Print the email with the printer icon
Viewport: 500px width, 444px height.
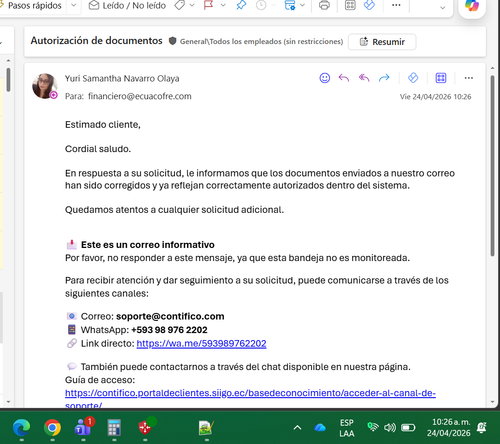324,5
